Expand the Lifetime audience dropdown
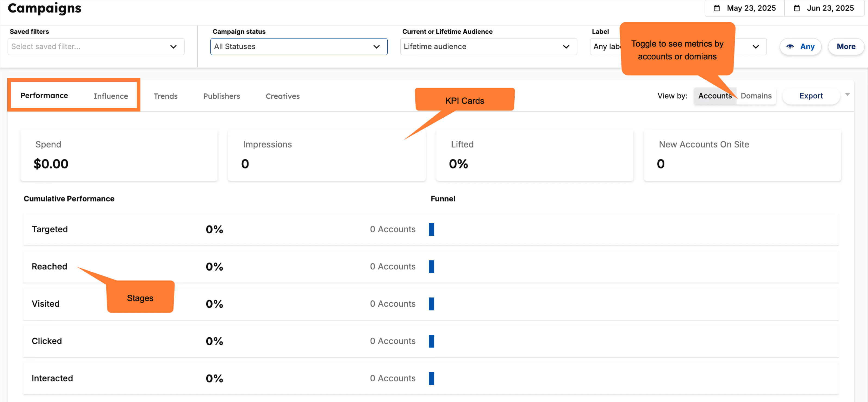The image size is (868, 402). [x=488, y=46]
